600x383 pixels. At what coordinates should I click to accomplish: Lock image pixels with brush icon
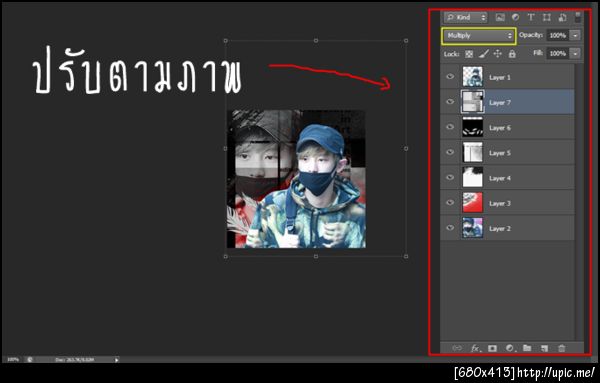[483, 54]
